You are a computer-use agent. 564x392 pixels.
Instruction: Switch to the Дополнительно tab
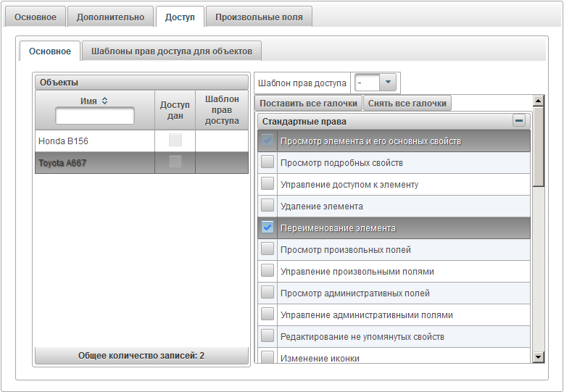pos(110,17)
